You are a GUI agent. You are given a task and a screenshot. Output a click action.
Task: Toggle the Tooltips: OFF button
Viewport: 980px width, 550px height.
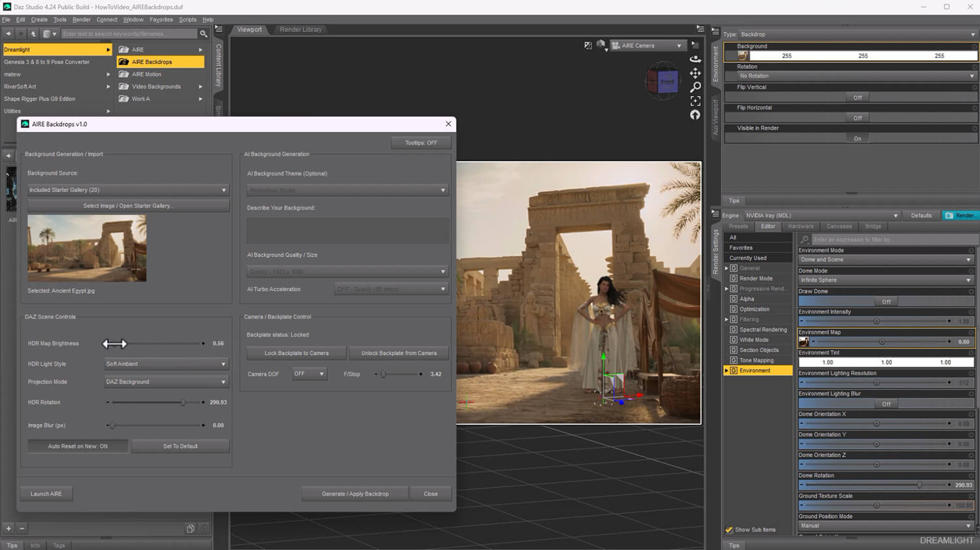click(x=421, y=142)
